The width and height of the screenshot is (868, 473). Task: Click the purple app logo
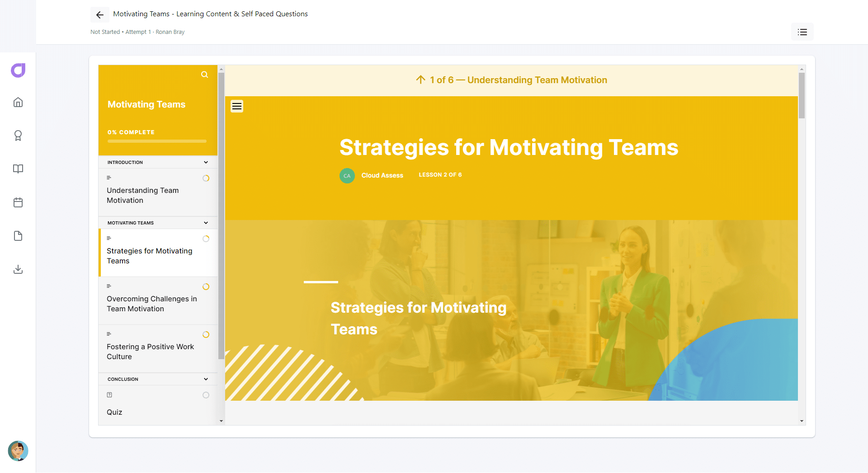(18, 70)
